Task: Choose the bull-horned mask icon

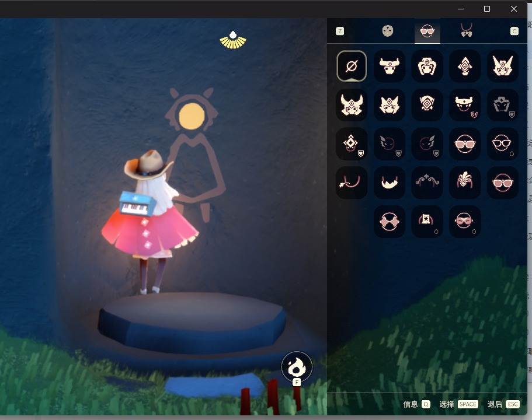Action: 390,66
